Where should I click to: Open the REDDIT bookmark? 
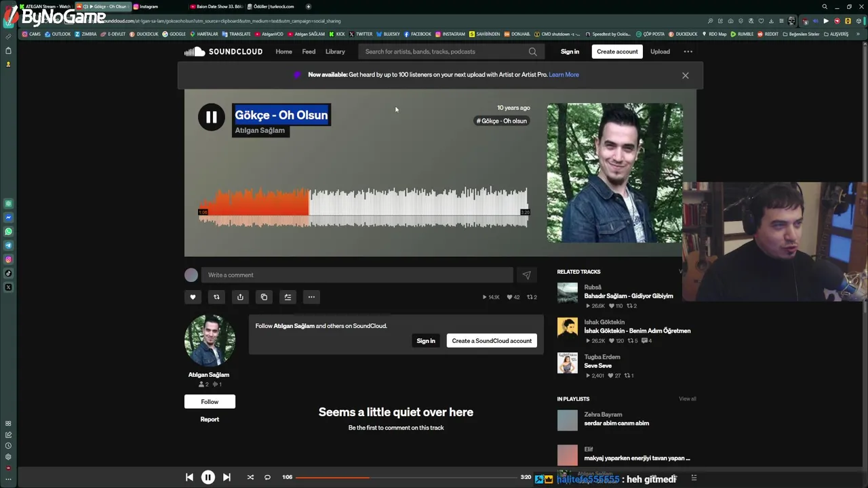768,34
